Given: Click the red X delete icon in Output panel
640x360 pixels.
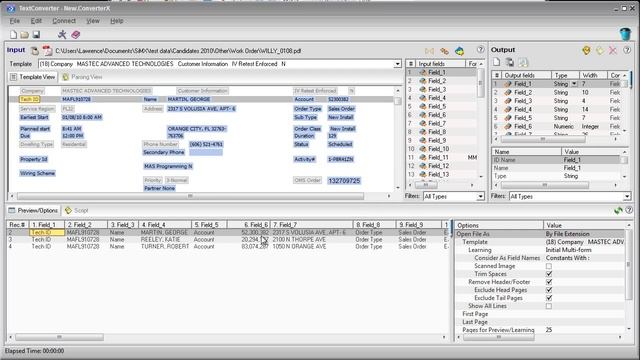Looking at the screenshot, I should pos(613,51).
